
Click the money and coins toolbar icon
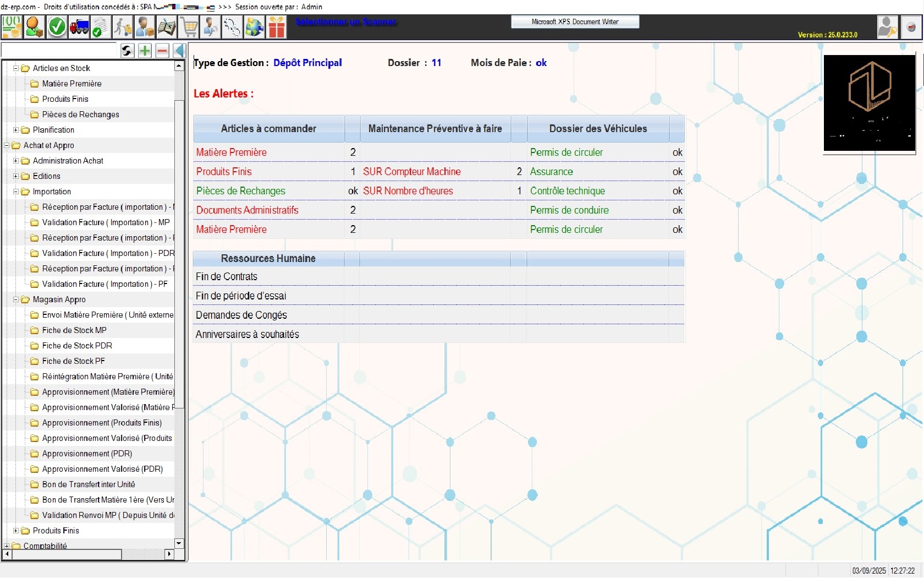12,26
